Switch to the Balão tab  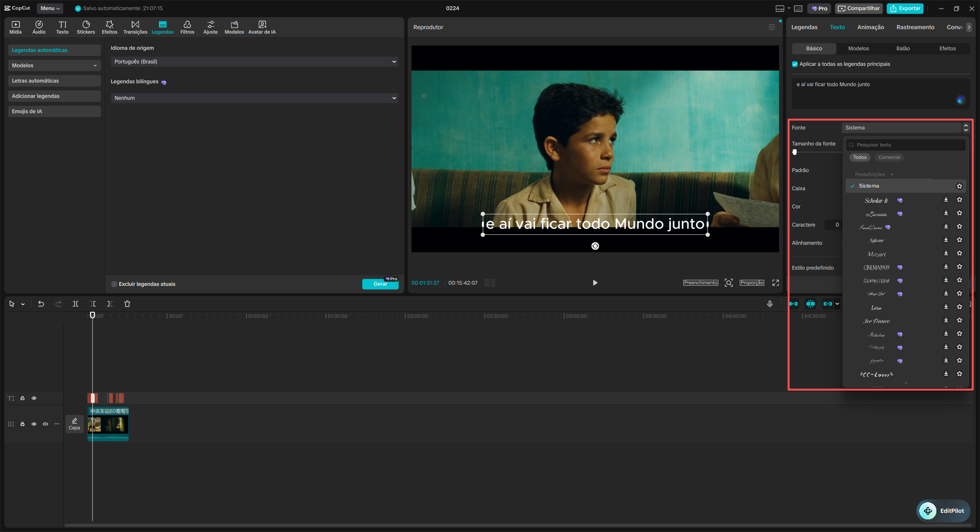coord(903,48)
